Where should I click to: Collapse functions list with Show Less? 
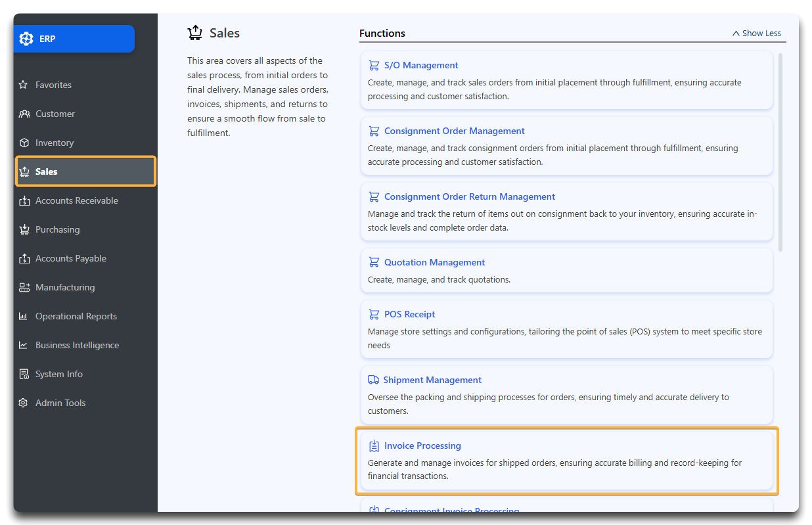coord(756,34)
